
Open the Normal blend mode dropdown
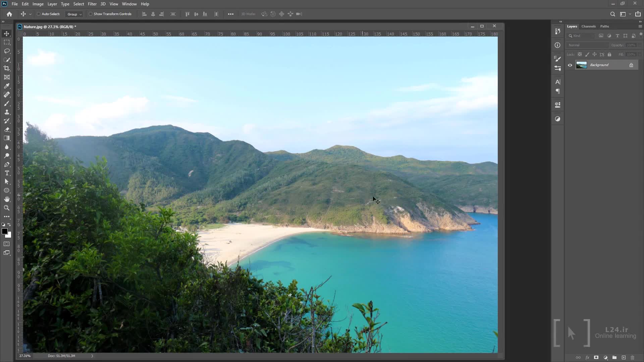click(588, 45)
